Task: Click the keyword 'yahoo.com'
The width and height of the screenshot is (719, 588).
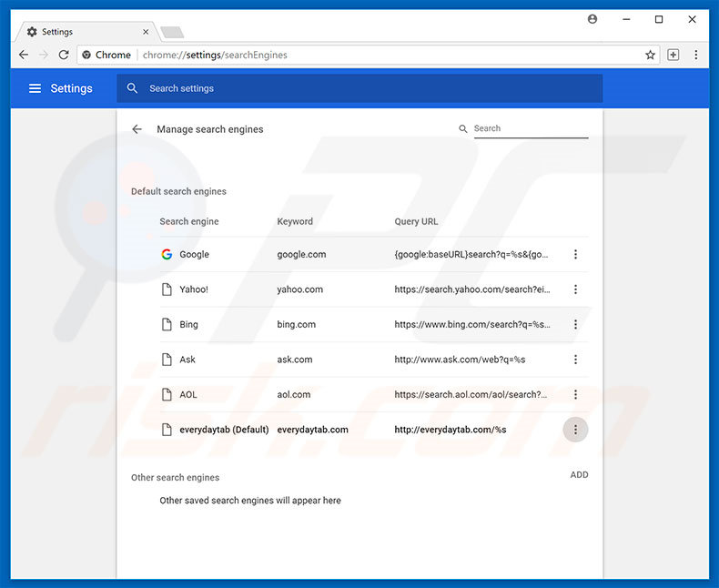Action: pyautogui.click(x=300, y=289)
